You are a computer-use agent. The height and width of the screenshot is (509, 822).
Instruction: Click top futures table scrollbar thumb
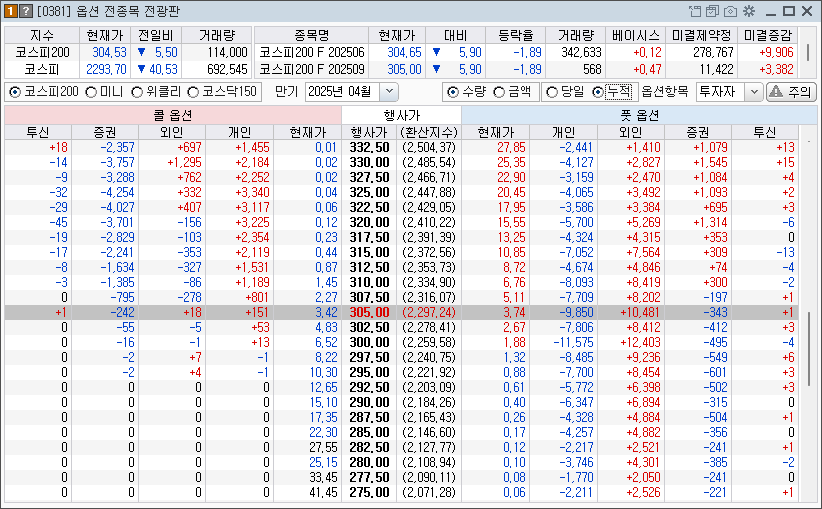tap(808, 52)
